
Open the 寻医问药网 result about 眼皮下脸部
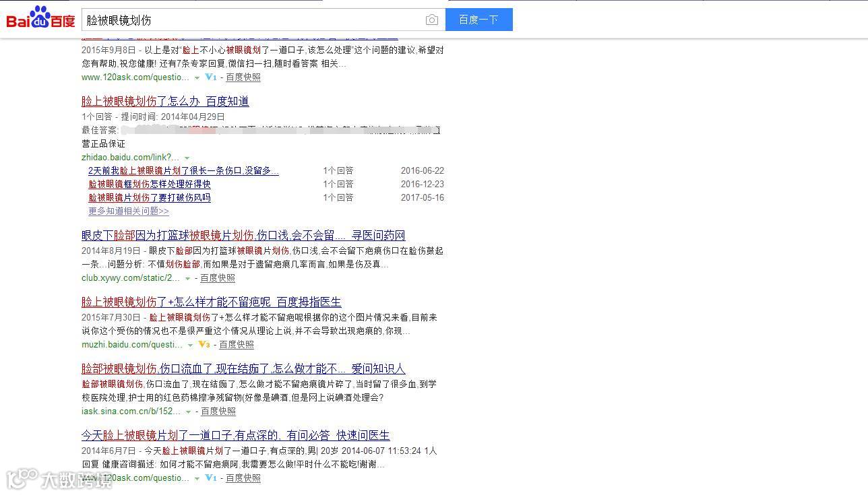tap(243, 235)
